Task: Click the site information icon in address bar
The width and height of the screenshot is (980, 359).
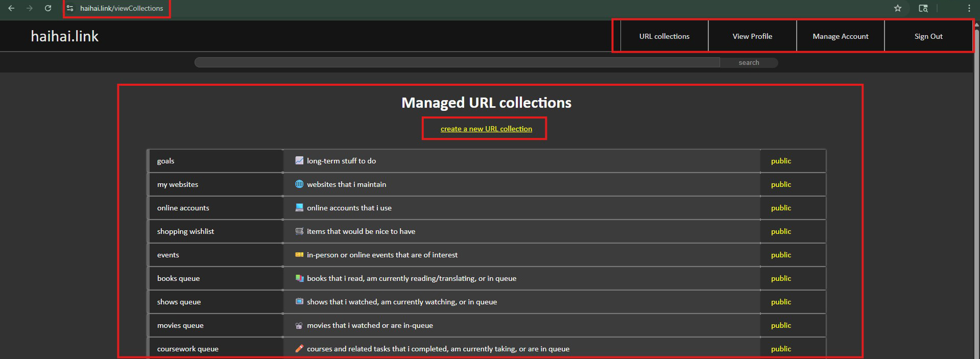Action: tap(70, 8)
